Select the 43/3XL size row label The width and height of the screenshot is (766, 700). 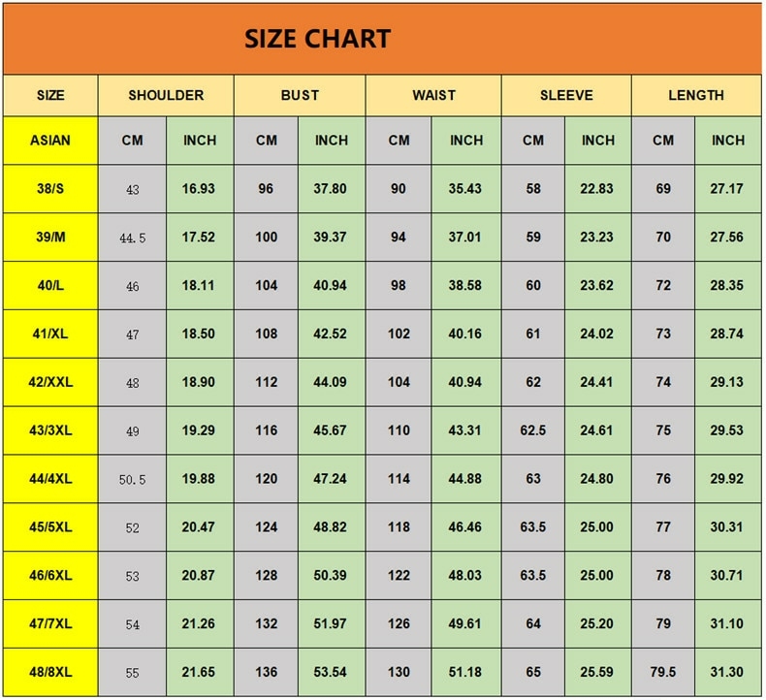(50, 430)
